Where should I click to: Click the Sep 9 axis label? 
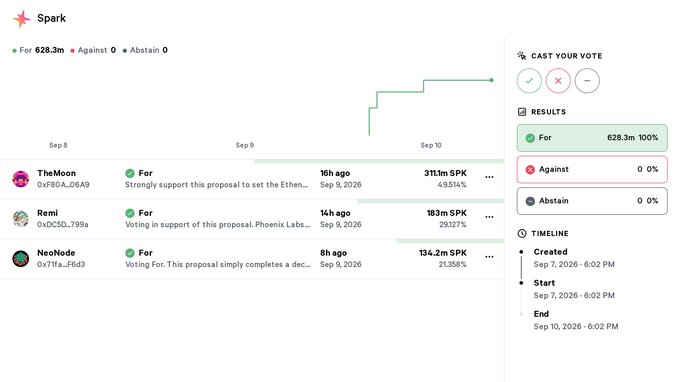[x=245, y=145]
